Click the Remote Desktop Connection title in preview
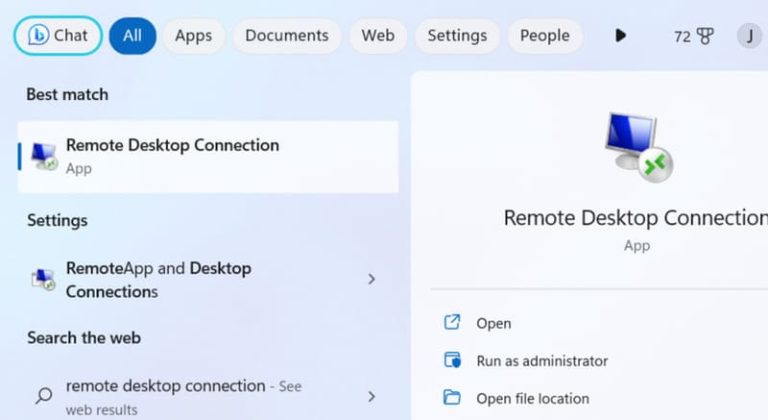768x420 pixels. [636, 218]
